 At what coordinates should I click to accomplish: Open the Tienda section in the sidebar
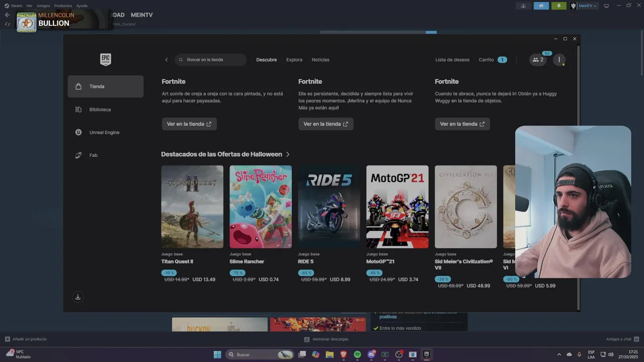[106, 86]
